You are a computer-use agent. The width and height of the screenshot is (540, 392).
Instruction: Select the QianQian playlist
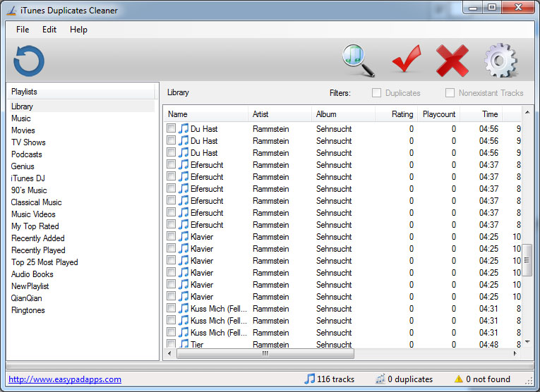[x=26, y=298]
